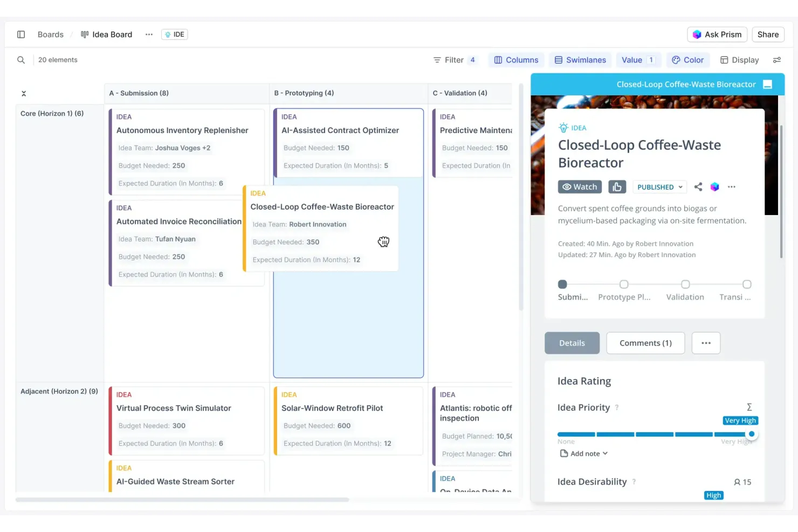Click the Prism icon in the detail panel
The image size is (798, 532).
click(715, 187)
